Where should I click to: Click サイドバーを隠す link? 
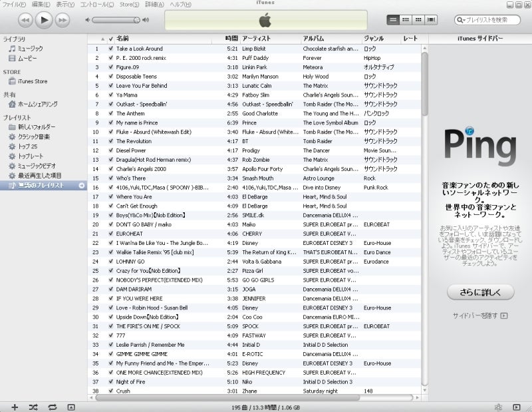click(x=479, y=315)
